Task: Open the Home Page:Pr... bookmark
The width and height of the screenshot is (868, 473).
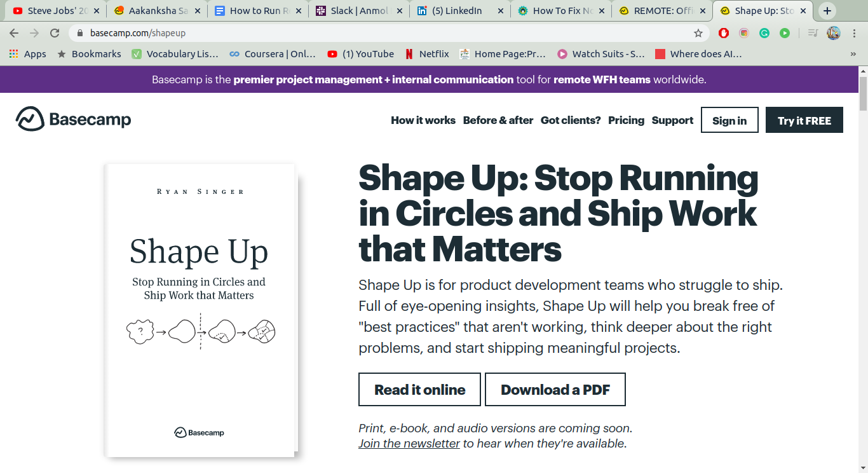Action: coord(503,54)
